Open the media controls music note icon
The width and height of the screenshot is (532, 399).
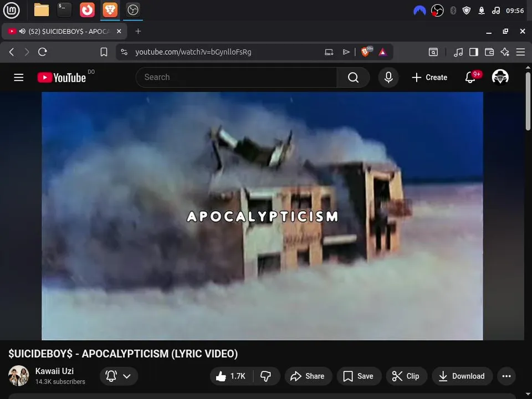tap(458, 52)
